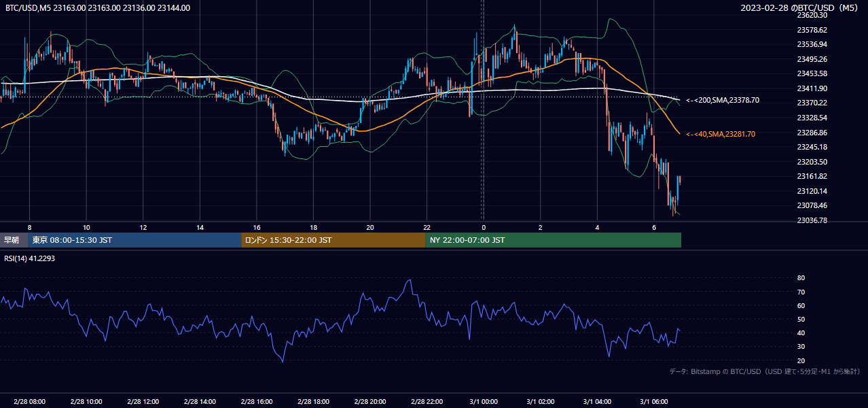The height and width of the screenshot is (408, 868).
Task: Click hour tick 0 at midnight marker
Action: (484, 227)
